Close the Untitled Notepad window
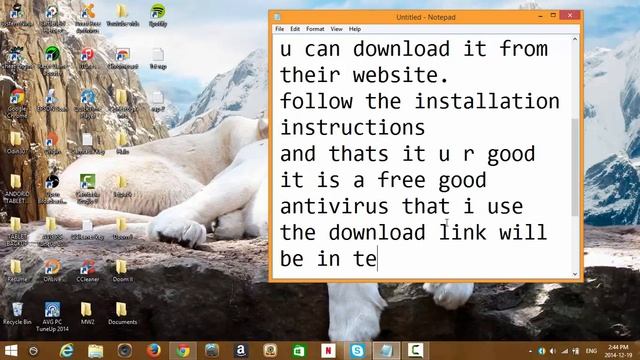640x360 pixels. (570, 16)
